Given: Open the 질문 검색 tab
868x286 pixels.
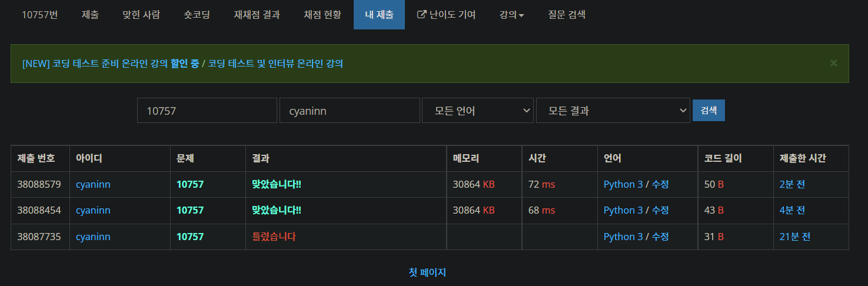Looking at the screenshot, I should [566, 15].
